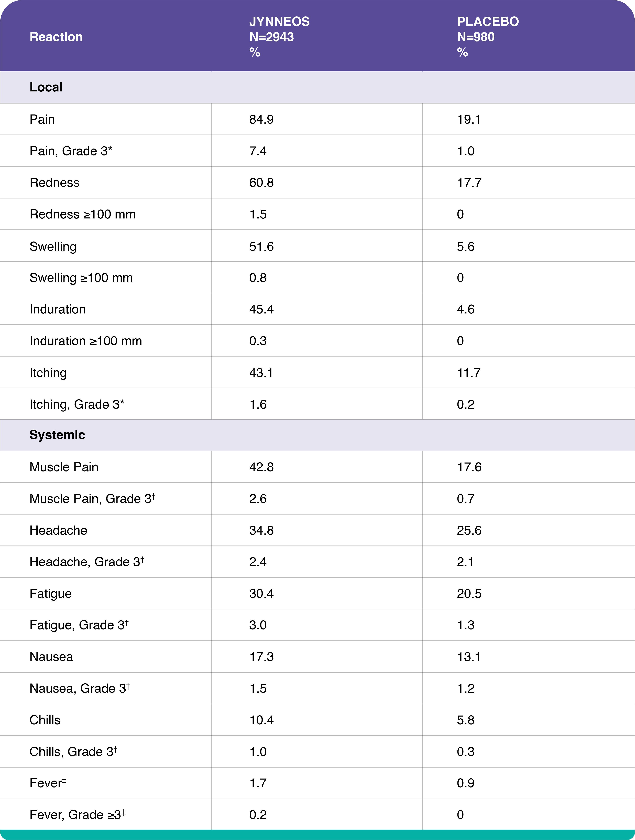
Task: Click the Fatigue, Grade 3 label
Action: (x=79, y=625)
